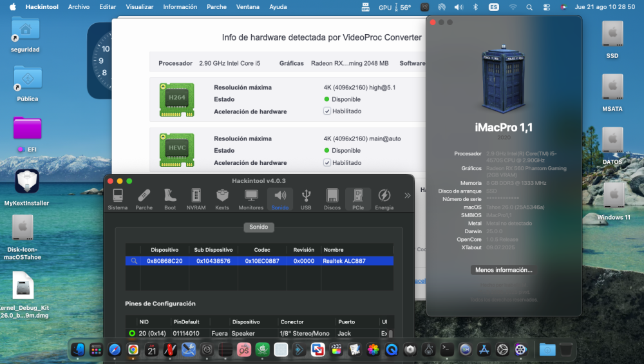644x364 pixels.
Task: Open the seguridad folder on desktop
Action: coord(26,35)
